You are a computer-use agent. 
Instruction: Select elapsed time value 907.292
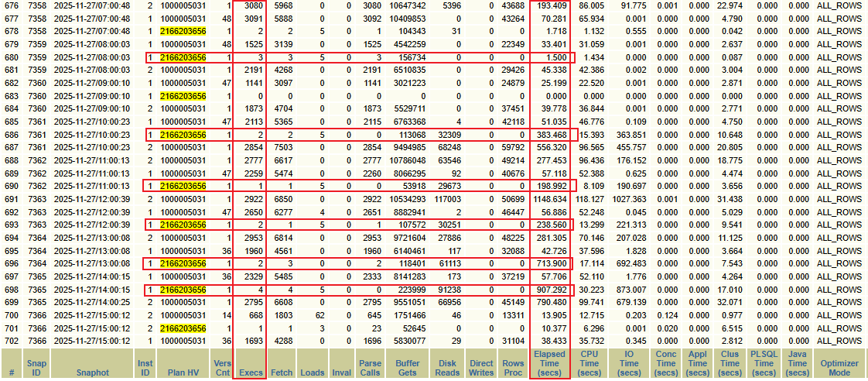tap(553, 290)
